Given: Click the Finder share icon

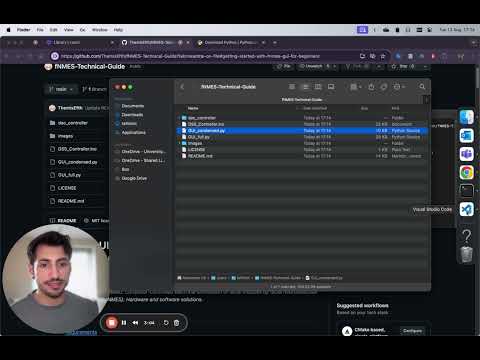Looking at the screenshot, I should 371,87.
